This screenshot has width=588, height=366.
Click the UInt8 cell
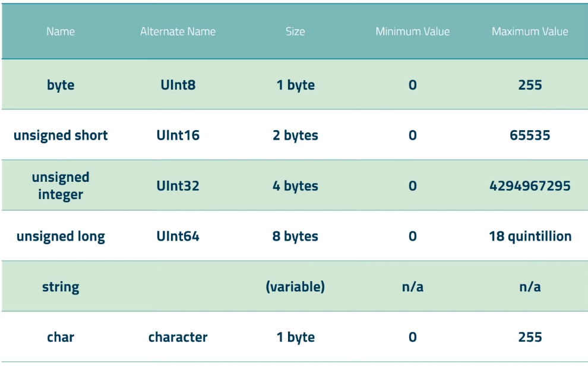tap(178, 84)
